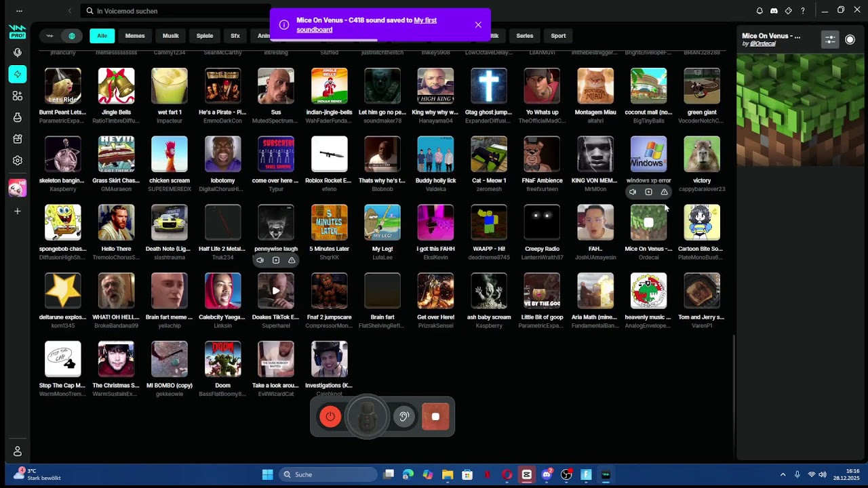Viewport: 868px width, 488px height.
Task: Click the record circle button in right panel
Action: [850, 40]
